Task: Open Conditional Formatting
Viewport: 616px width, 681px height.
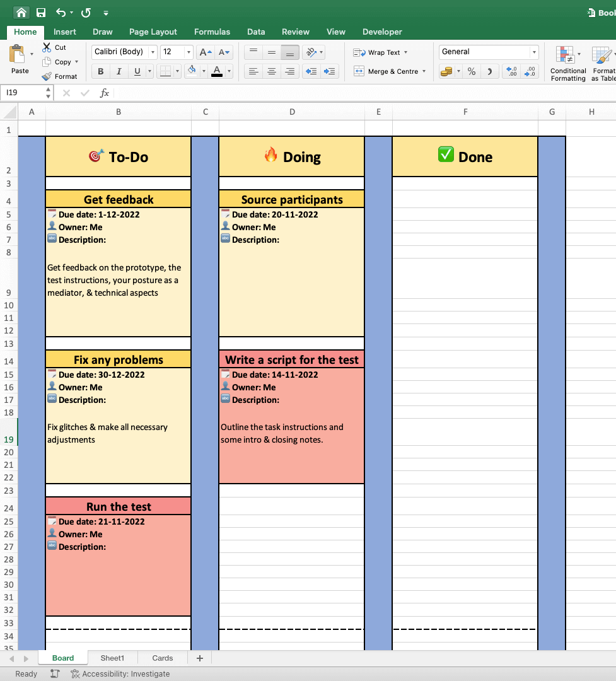Action: click(567, 63)
